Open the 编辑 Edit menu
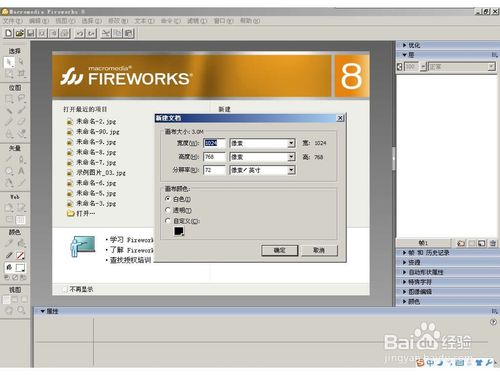The height and width of the screenshot is (375, 500). (39, 21)
